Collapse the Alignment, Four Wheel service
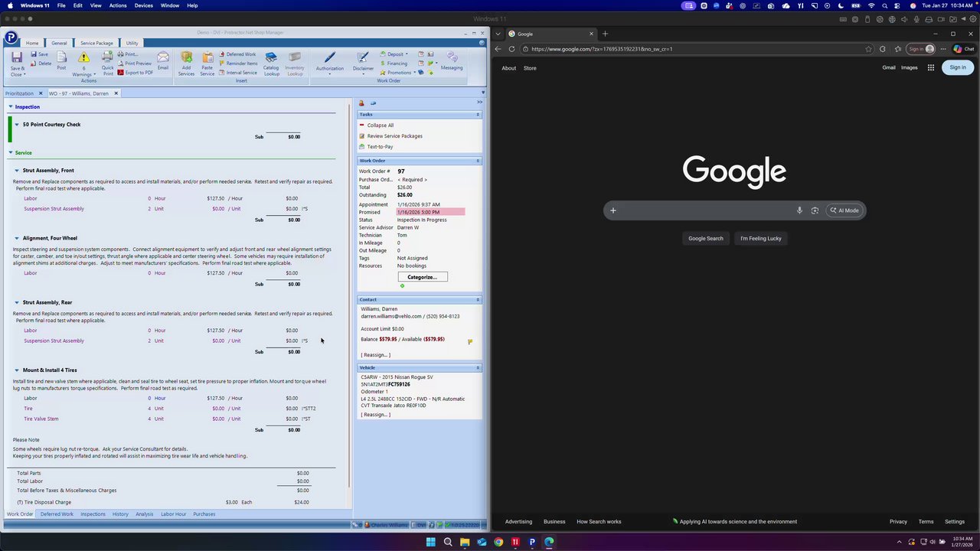980x551 pixels. [x=17, y=238]
